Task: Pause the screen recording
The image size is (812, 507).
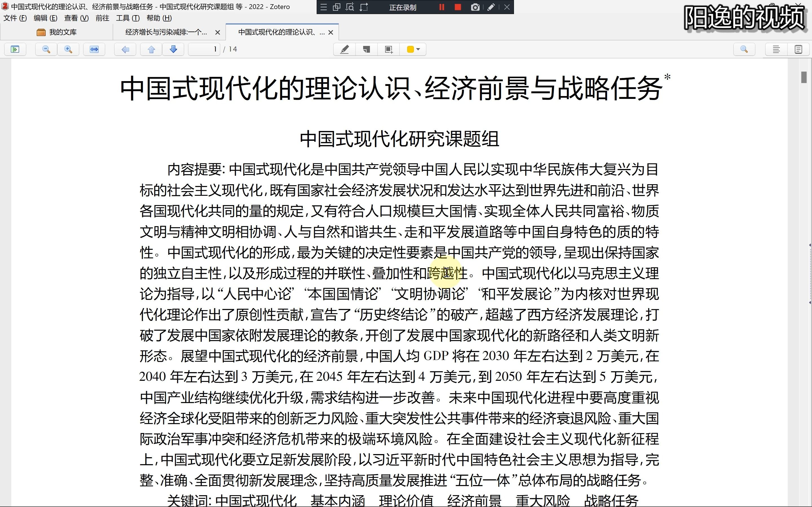Action: pos(442,7)
